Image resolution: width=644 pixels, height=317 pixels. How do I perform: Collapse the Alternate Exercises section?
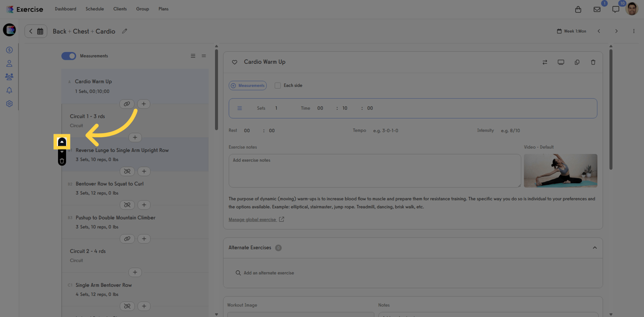(594, 248)
